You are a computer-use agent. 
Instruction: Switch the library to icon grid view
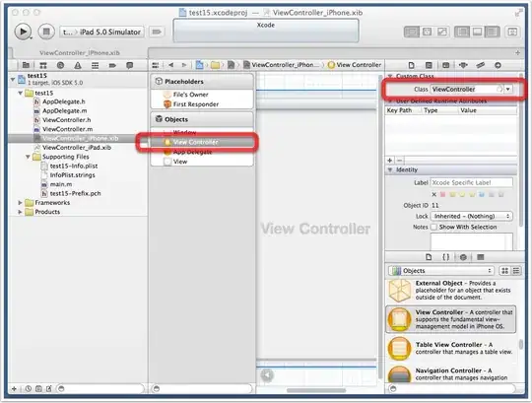coord(504,270)
